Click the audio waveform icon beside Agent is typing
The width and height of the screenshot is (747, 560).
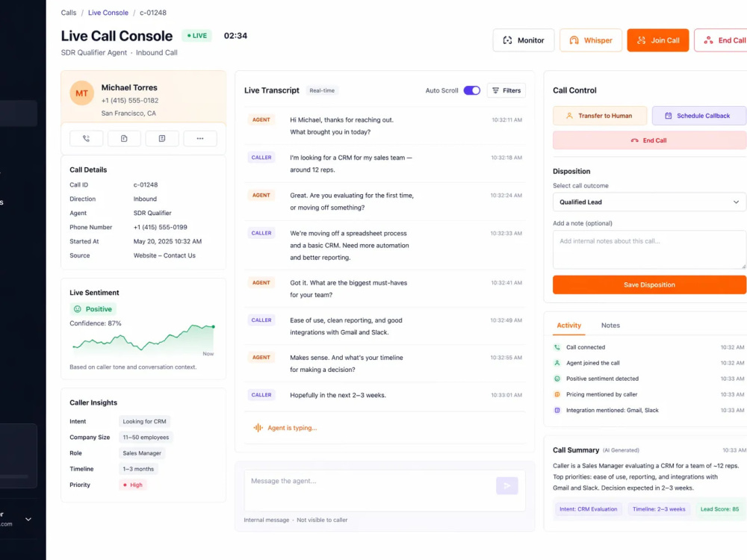coord(258,428)
